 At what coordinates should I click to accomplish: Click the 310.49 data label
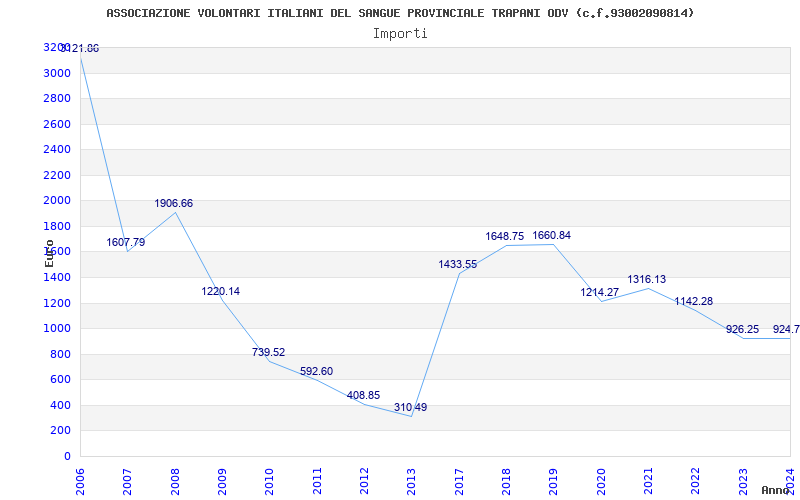[x=410, y=408]
